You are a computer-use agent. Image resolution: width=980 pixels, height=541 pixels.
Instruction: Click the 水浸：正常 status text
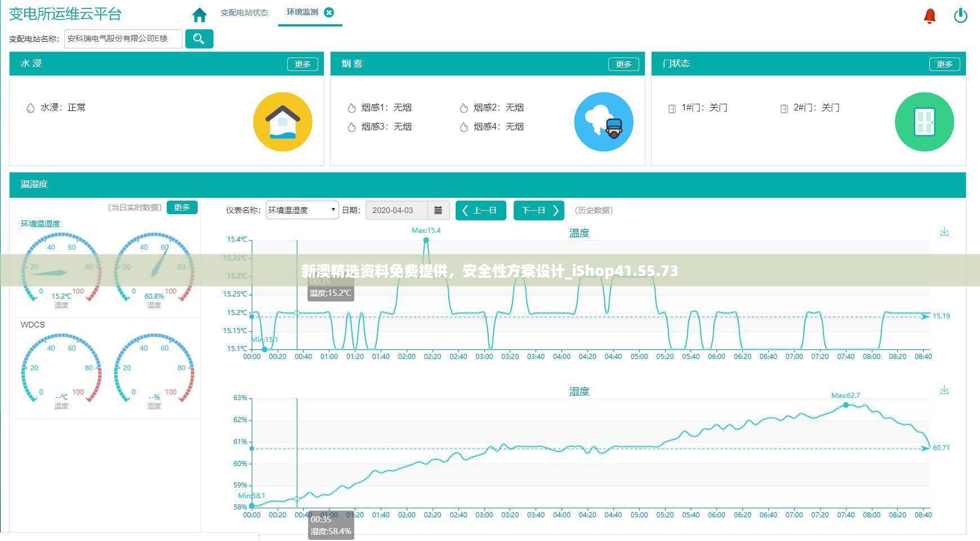(x=63, y=107)
